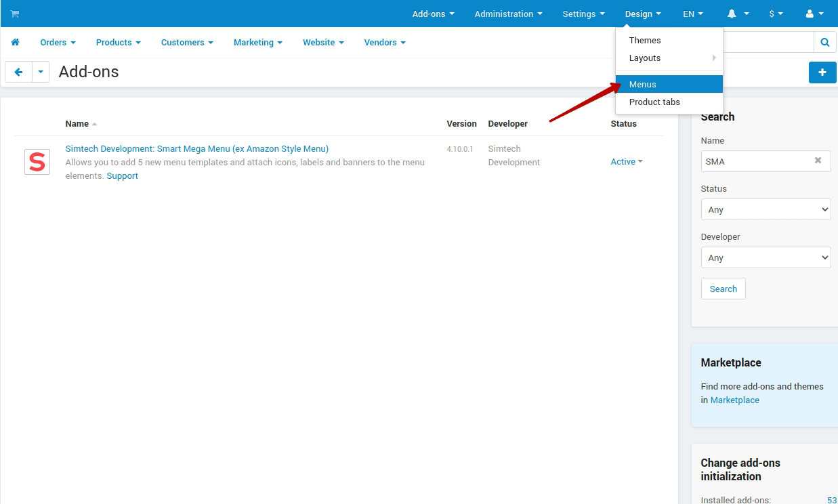Image resolution: width=838 pixels, height=504 pixels.
Task: Change the Active status of add-on
Action: [x=627, y=161]
